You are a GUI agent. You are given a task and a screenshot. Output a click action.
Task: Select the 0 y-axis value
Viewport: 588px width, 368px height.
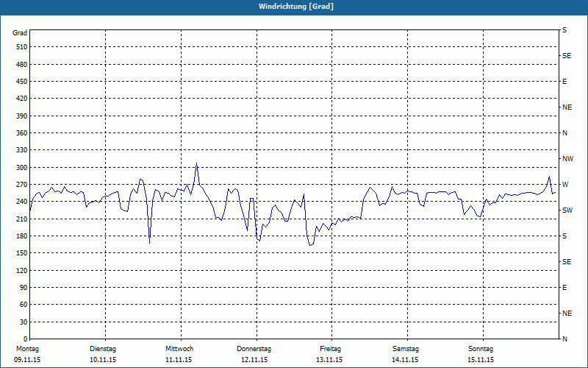pyautogui.click(x=26, y=339)
